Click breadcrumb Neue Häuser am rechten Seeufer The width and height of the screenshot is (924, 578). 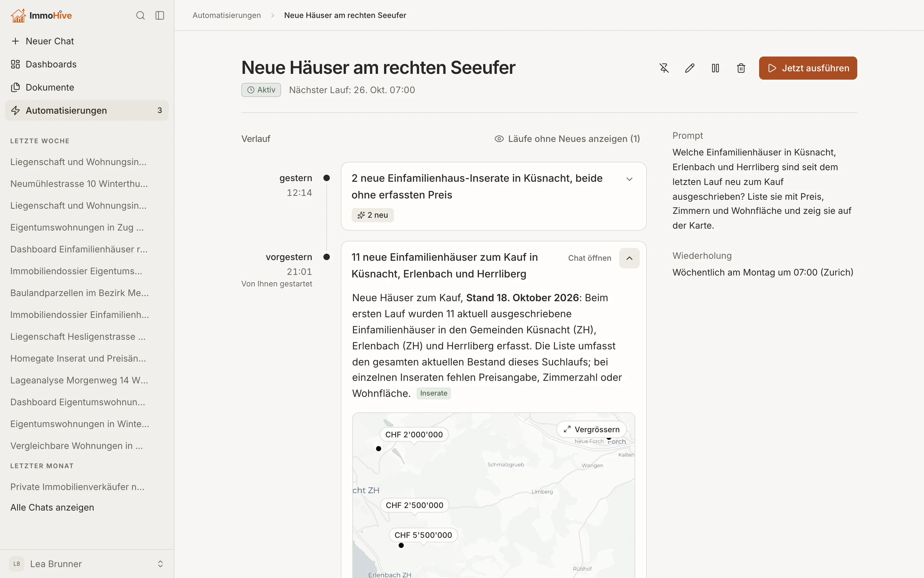pos(345,15)
